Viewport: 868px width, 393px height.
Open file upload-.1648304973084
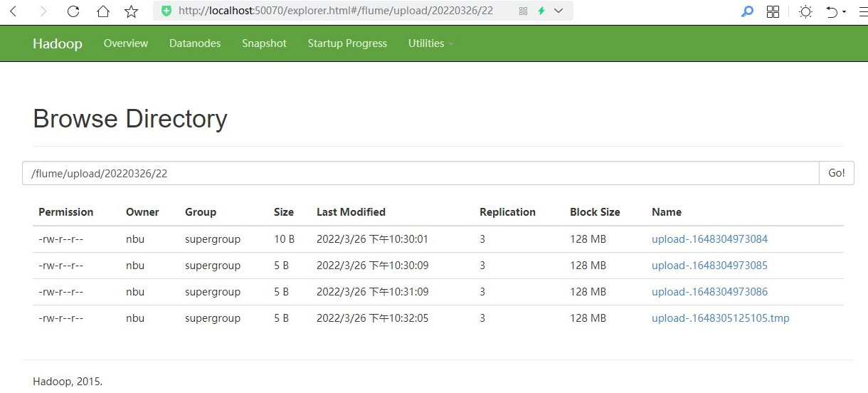709,239
